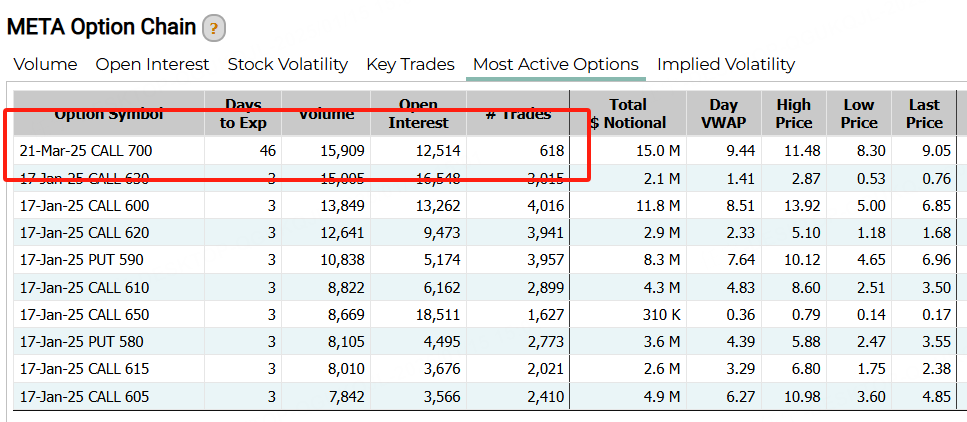Sort by the High Price column header
Screen dimensions: 967x422
point(794,114)
